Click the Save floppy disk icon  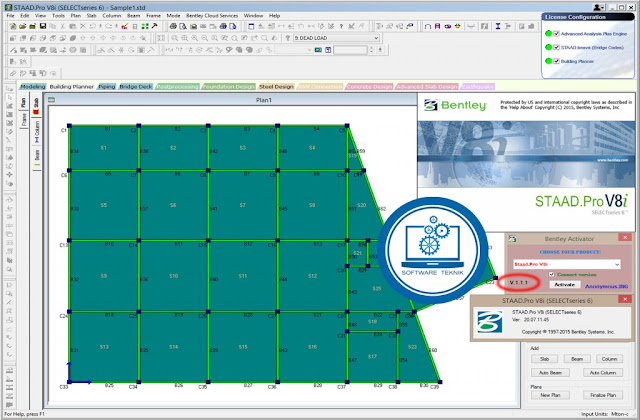[x=43, y=26]
